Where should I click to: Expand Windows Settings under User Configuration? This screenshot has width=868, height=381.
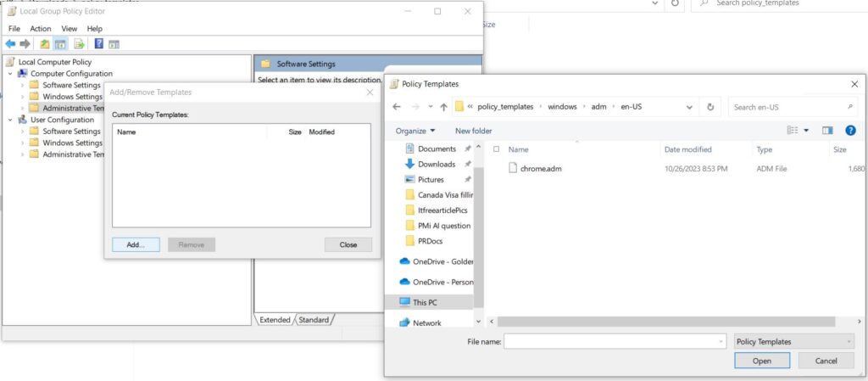[x=22, y=143]
